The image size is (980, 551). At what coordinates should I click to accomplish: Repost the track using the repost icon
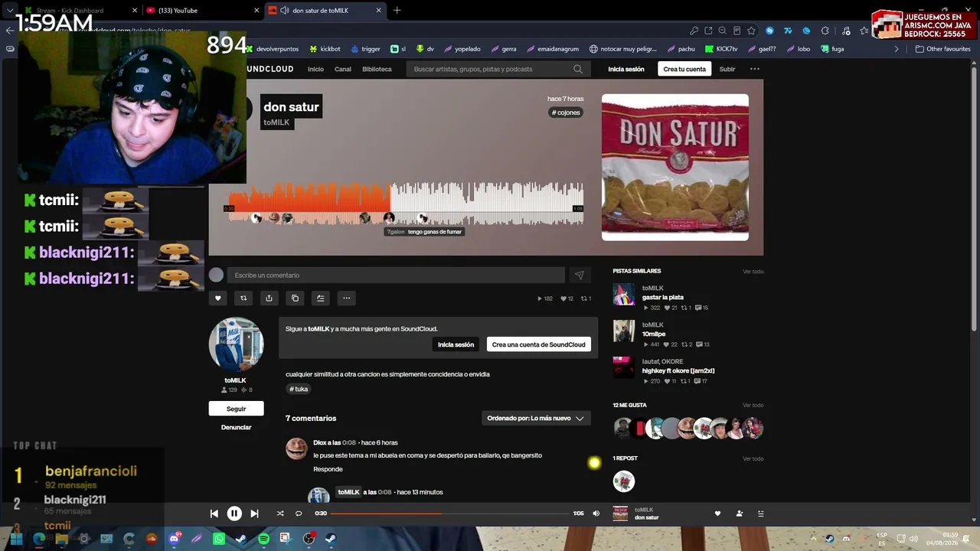243,298
